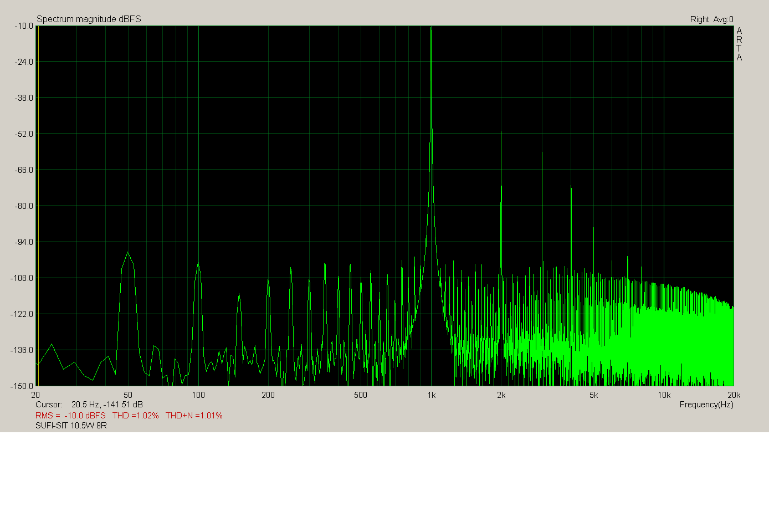Click the 100 frequency axis label
The width and height of the screenshot is (769, 532).
198,395
